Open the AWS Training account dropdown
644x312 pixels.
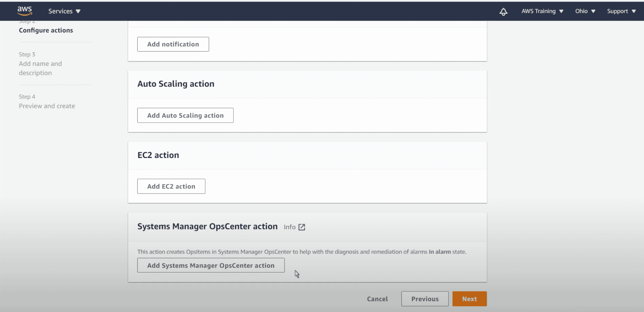pyautogui.click(x=542, y=11)
